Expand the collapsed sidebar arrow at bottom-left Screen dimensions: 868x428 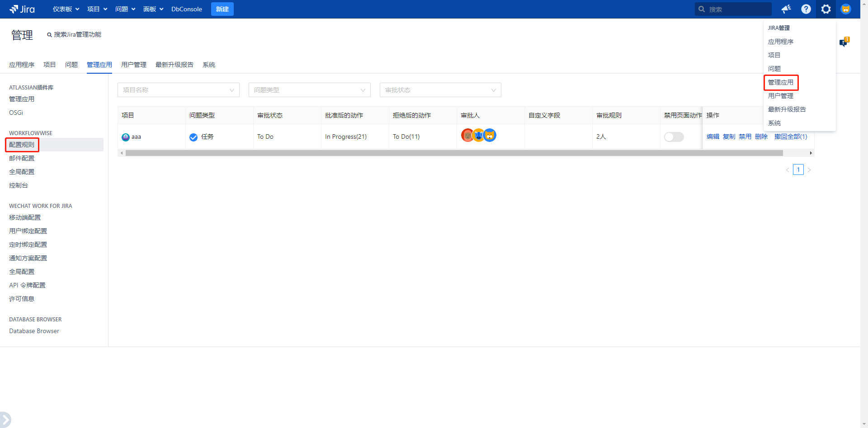5,419
